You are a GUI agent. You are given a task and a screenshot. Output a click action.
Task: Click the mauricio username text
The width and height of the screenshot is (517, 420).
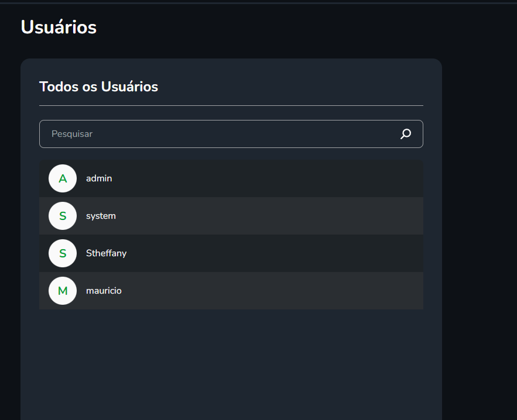(104, 291)
